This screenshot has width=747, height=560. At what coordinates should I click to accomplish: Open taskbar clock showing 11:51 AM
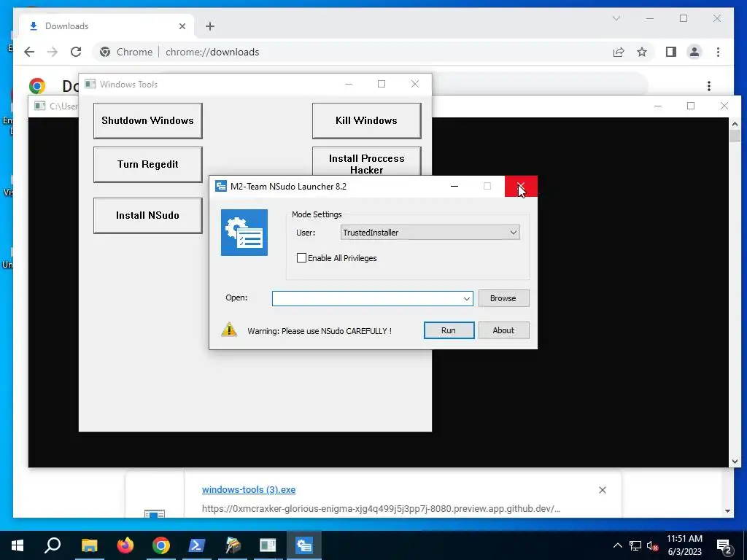coord(684,545)
